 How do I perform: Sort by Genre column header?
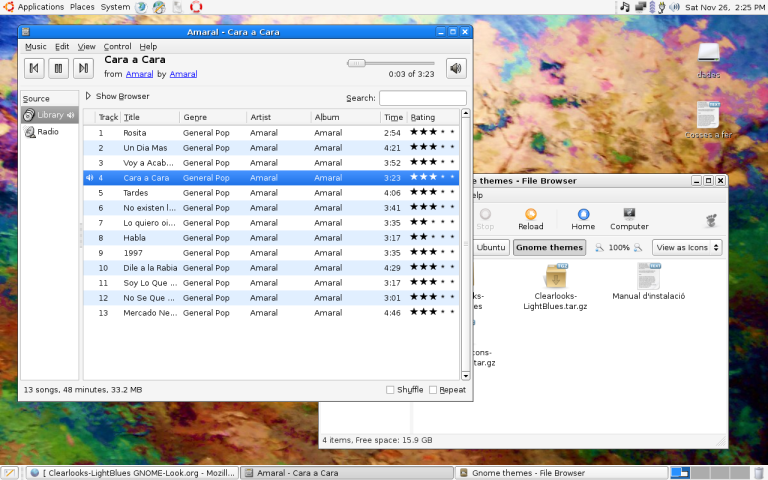click(213, 117)
